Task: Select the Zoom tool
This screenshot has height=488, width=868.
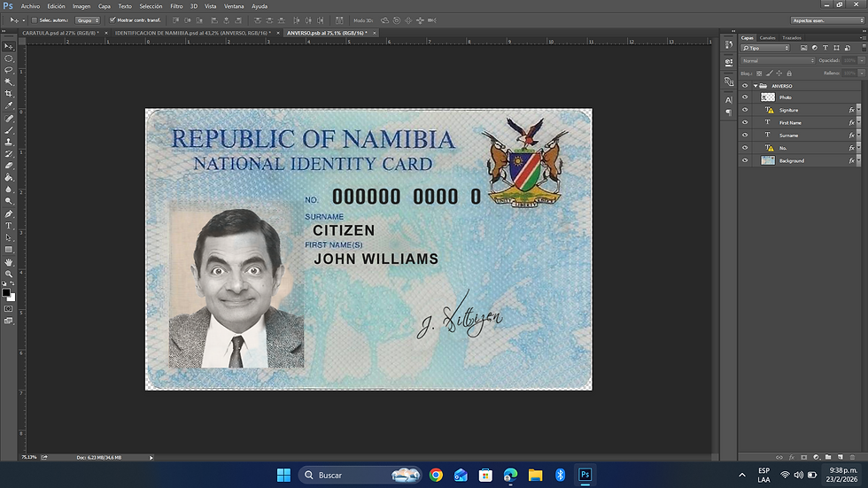Action: [x=8, y=274]
